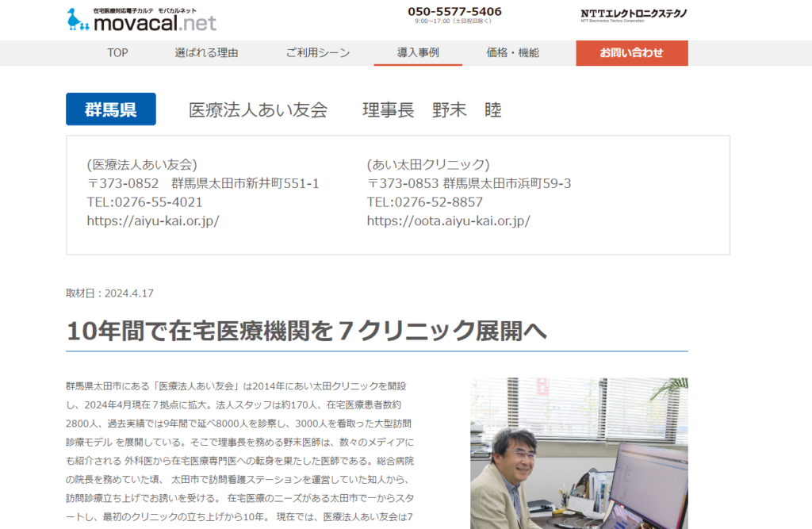Open the 選ばれる理由 menu item

(x=206, y=53)
